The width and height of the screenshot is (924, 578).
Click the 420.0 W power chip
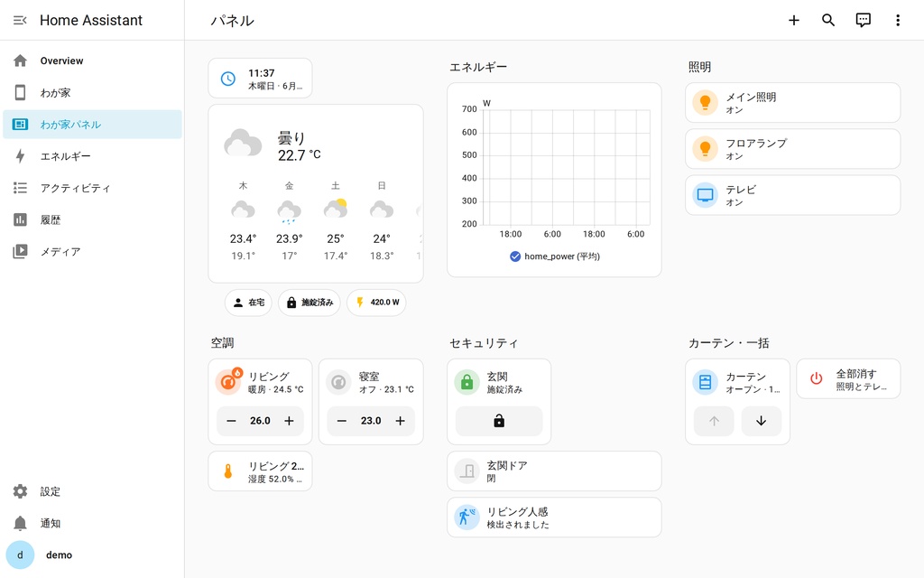coord(376,303)
